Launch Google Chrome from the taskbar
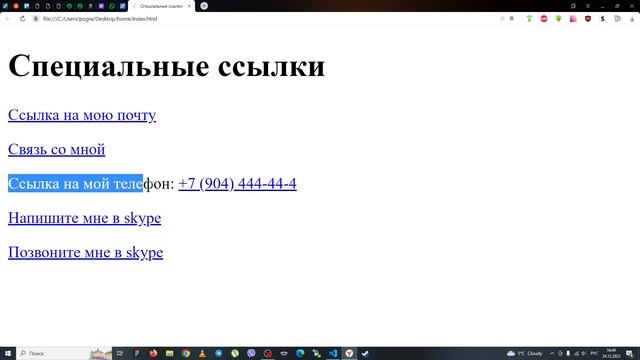This screenshot has width=640, height=360. (186, 353)
